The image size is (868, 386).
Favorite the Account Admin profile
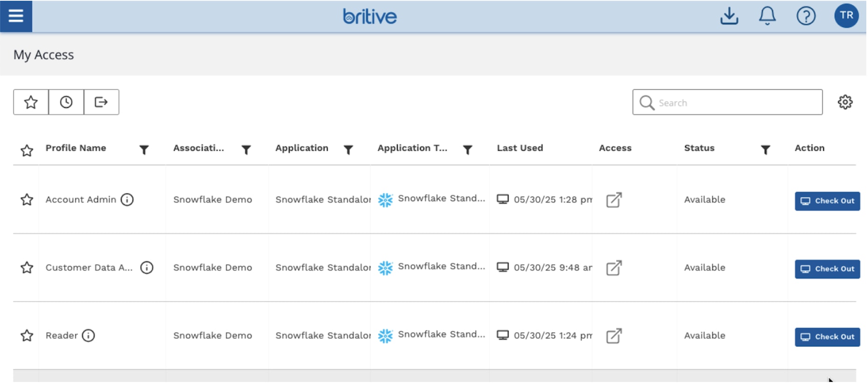coord(27,200)
